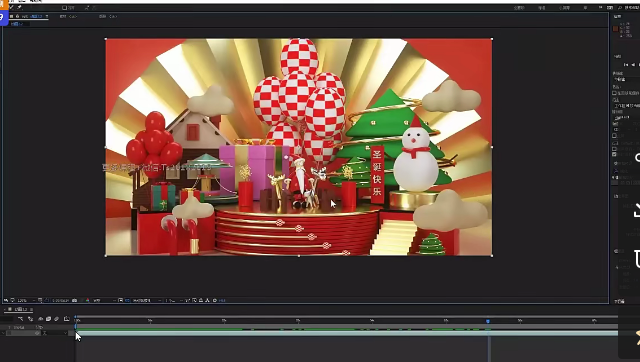Click the brown color swatch in the info panel
The image size is (640, 362).
616,29
